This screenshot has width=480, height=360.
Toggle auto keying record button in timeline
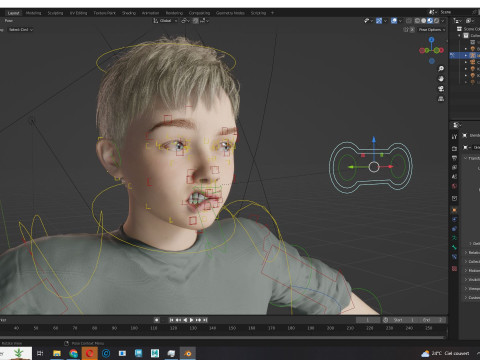point(156,320)
